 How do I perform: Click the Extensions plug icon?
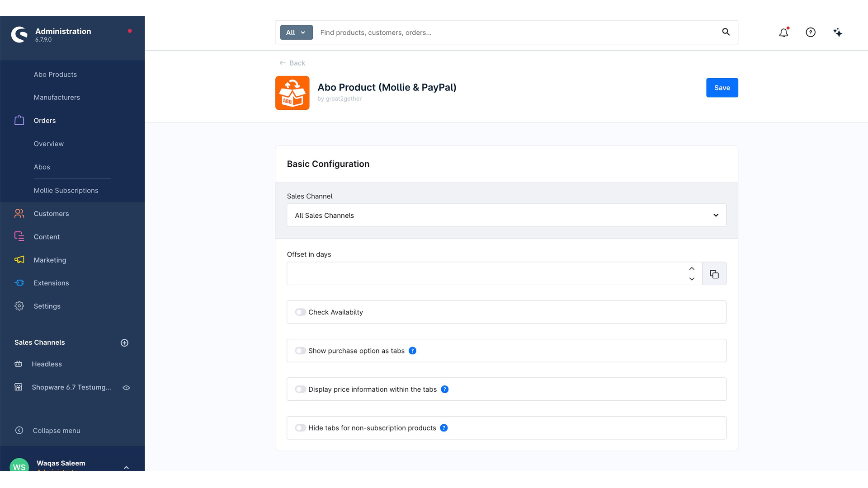pos(19,283)
